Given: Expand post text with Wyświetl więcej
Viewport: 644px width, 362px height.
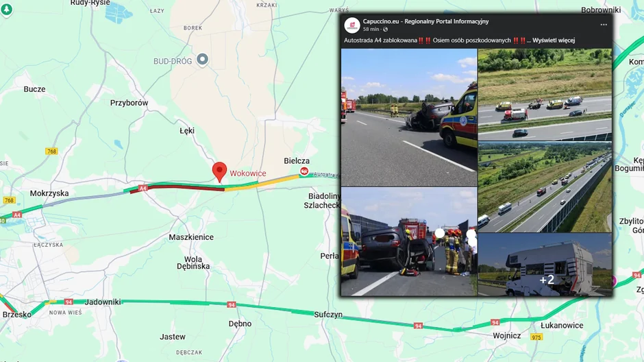Looking at the screenshot, I should (554, 40).
